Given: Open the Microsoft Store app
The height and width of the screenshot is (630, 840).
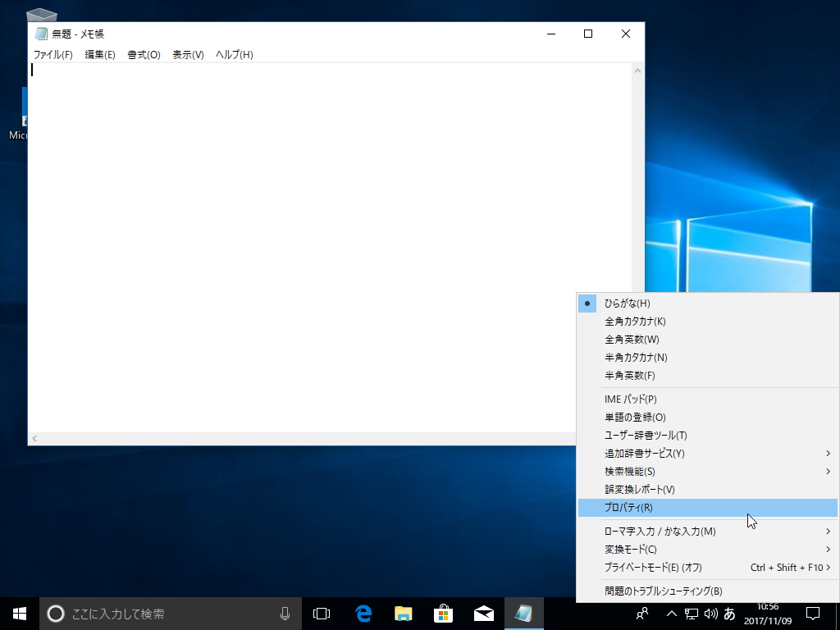Looking at the screenshot, I should pos(443,613).
